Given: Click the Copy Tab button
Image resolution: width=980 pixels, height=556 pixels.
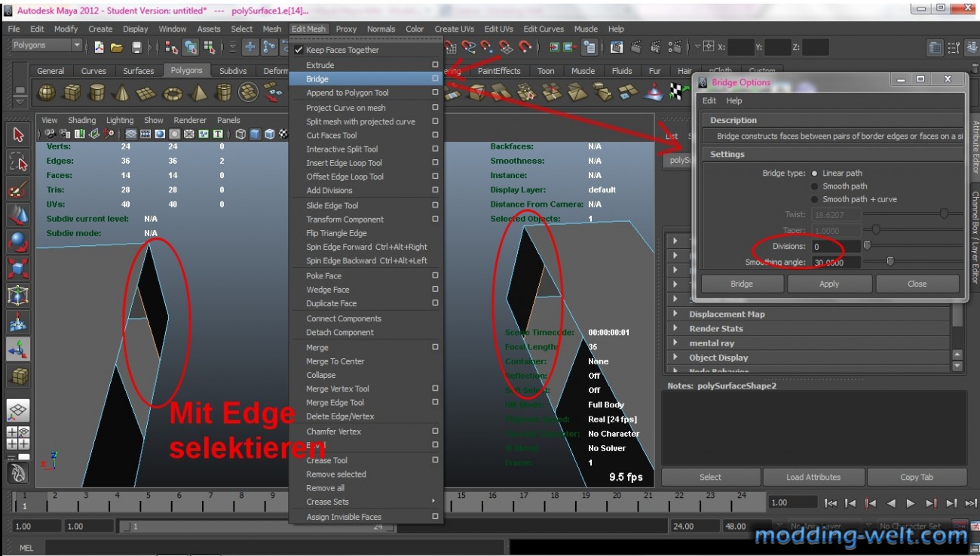Looking at the screenshot, I should click(x=917, y=477).
